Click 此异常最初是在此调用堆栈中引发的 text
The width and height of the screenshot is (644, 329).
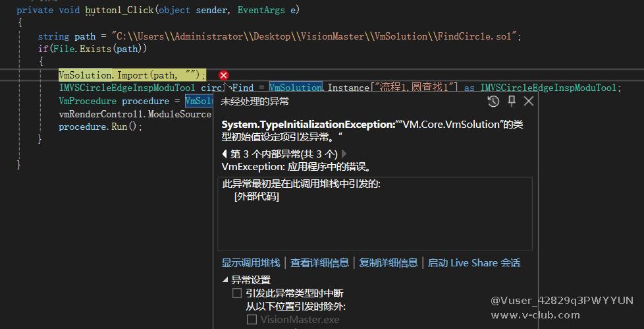302,184
